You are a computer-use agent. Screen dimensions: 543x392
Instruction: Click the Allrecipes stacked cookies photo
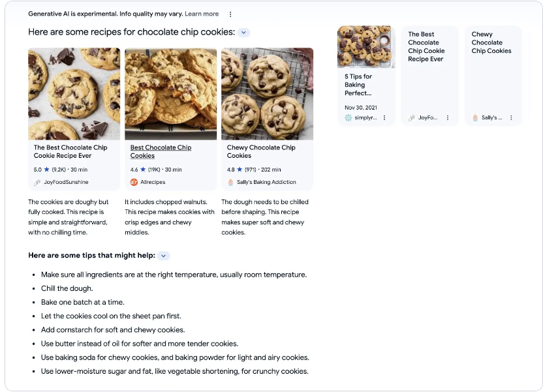[170, 93]
